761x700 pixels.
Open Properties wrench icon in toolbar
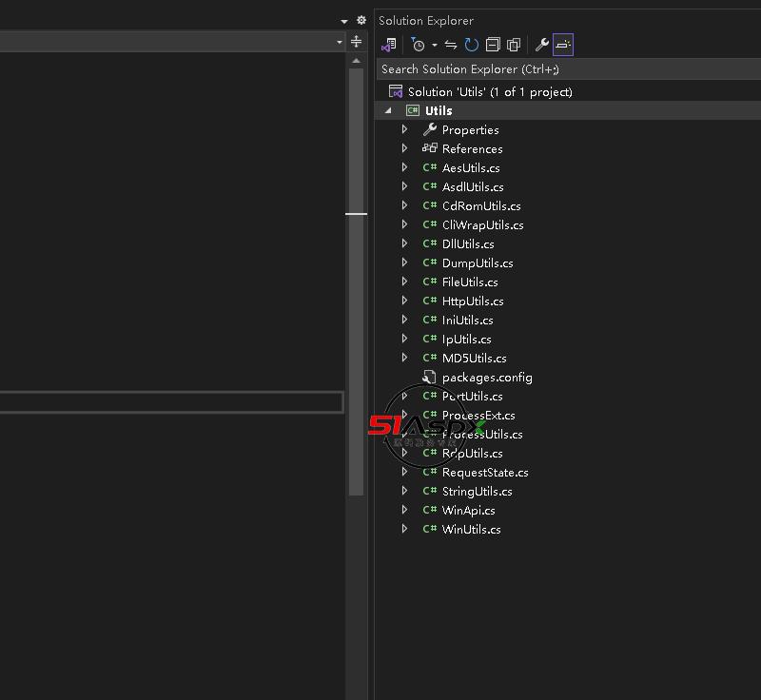point(542,45)
